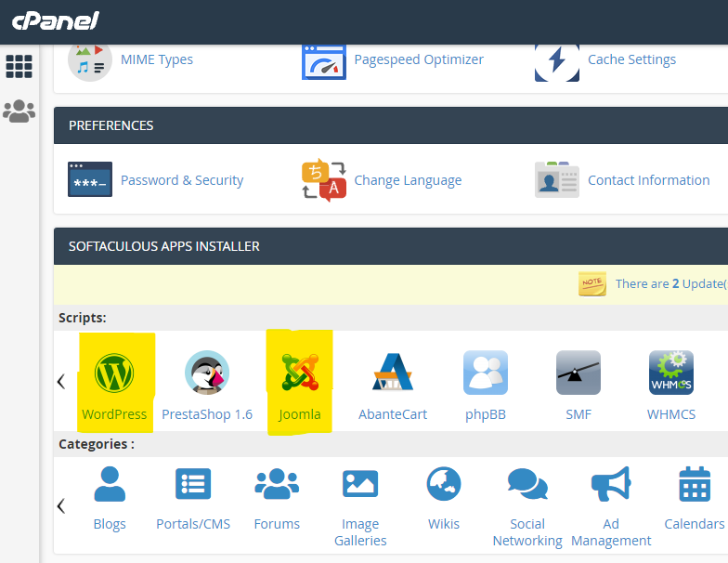Open Cache Settings link
This screenshot has height=563, width=728.
[x=631, y=59]
